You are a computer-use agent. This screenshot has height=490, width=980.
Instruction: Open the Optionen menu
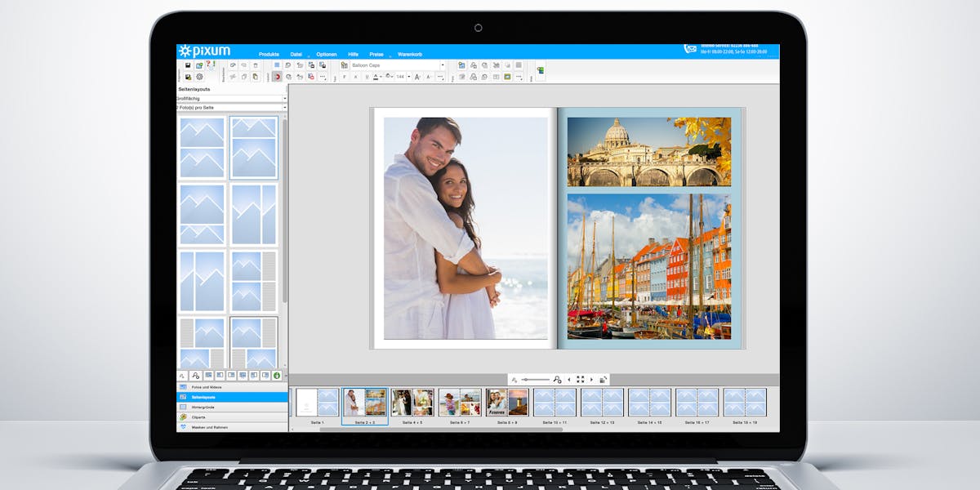click(x=326, y=54)
